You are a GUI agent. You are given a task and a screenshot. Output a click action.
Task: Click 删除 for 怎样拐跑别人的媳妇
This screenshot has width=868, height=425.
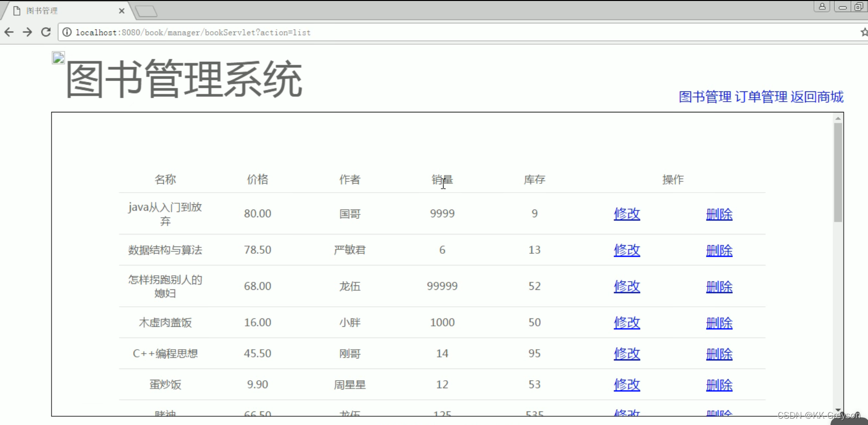click(x=719, y=286)
